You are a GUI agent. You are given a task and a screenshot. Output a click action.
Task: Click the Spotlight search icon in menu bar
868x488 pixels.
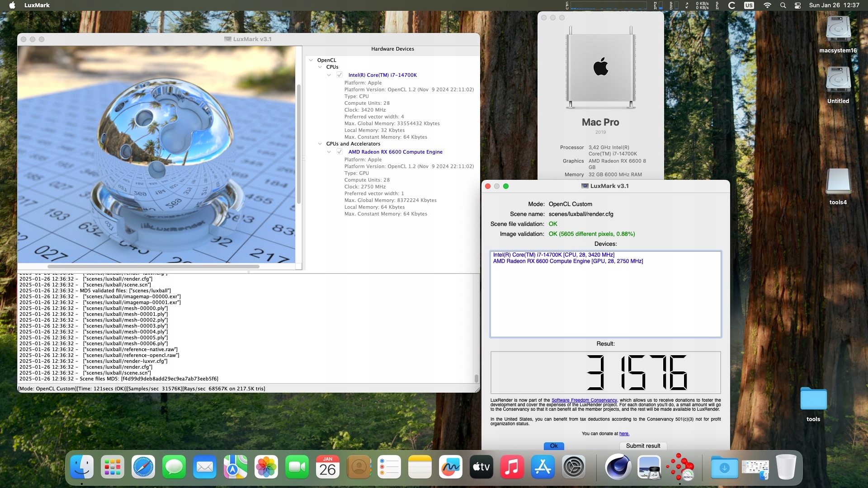click(x=783, y=5)
